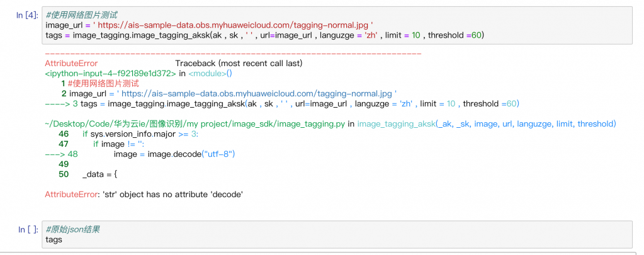Click the image_tagging_aksk function signature in the traceback

[x=486, y=124]
